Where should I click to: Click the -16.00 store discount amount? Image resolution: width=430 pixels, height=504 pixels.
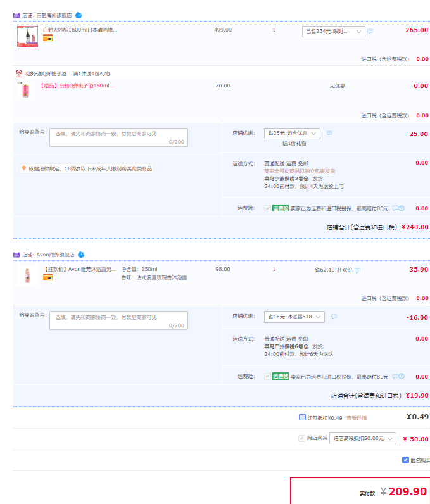[x=417, y=318]
